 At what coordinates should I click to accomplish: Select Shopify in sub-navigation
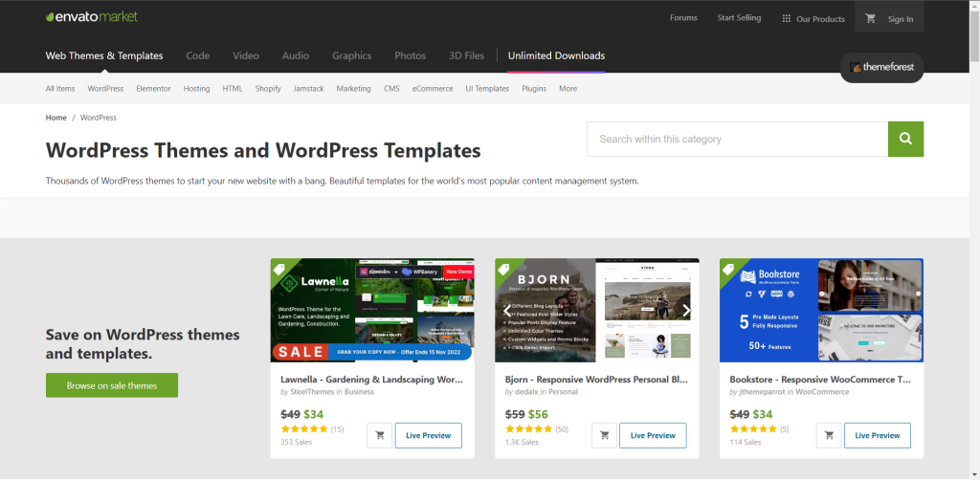(x=268, y=89)
